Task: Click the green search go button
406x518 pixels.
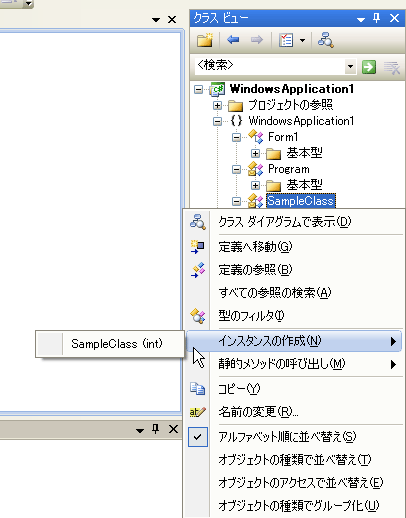Action: click(x=369, y=67)
